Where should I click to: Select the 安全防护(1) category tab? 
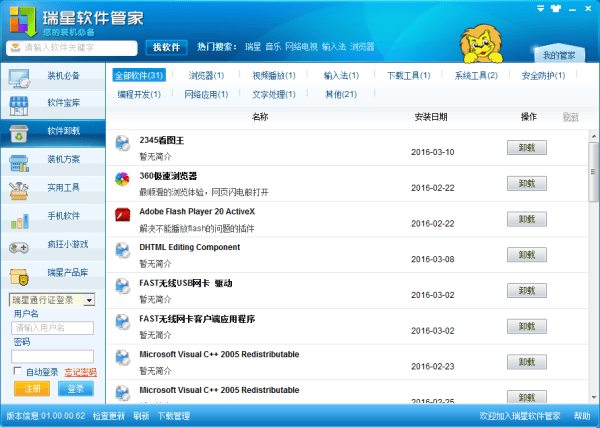[x=543, y=75]
